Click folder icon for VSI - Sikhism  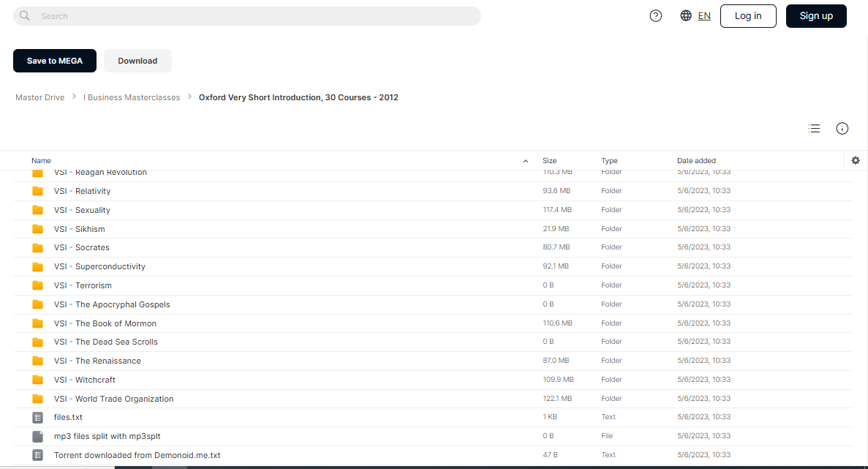pos(37,229)
